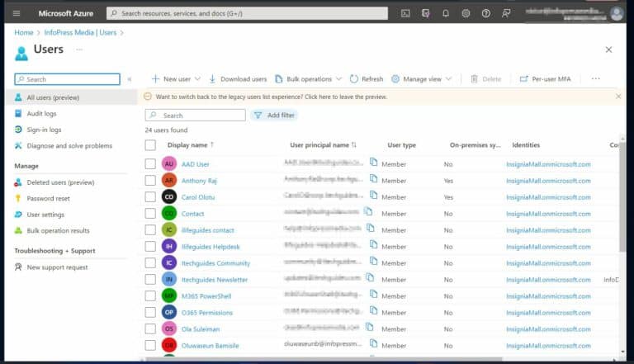Viewport: 634px width, 364px height.
Task: Focus the users list Search field
Action: (195, 116)
